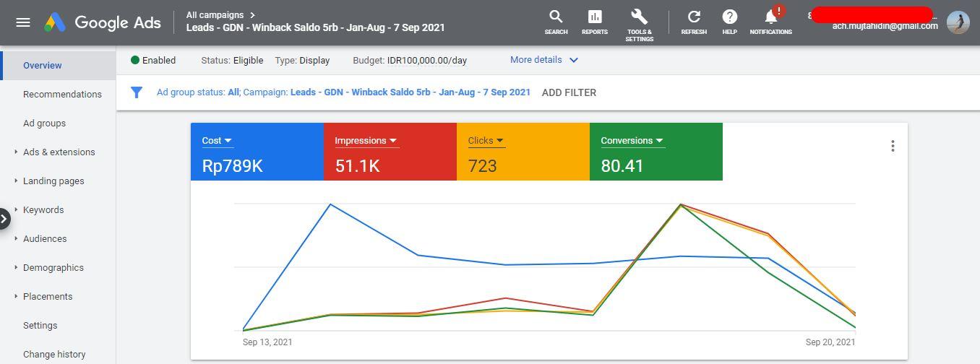Screen dimensions: 980x364
Task: Open the Conversions metric dropdown
Action: point(632,141)
